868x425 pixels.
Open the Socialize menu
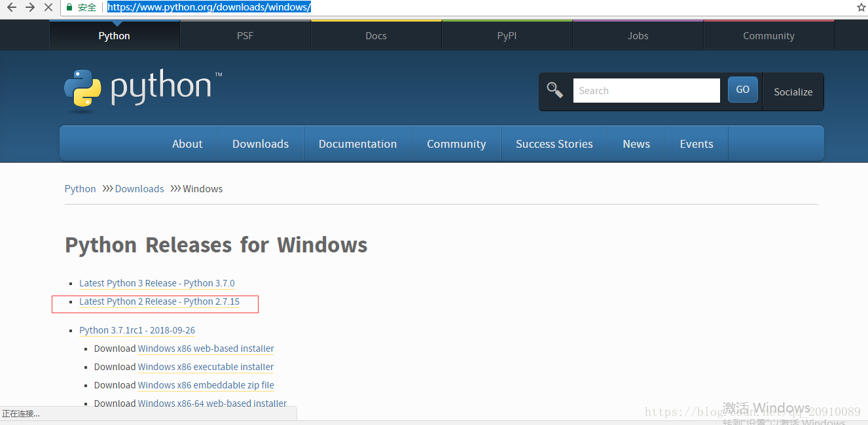tap(793, 92)
